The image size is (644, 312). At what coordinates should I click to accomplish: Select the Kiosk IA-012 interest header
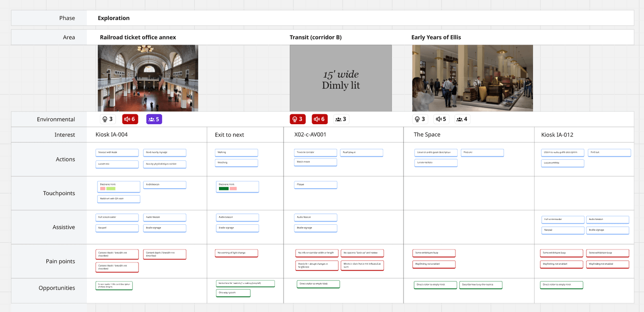coord(557,135)
